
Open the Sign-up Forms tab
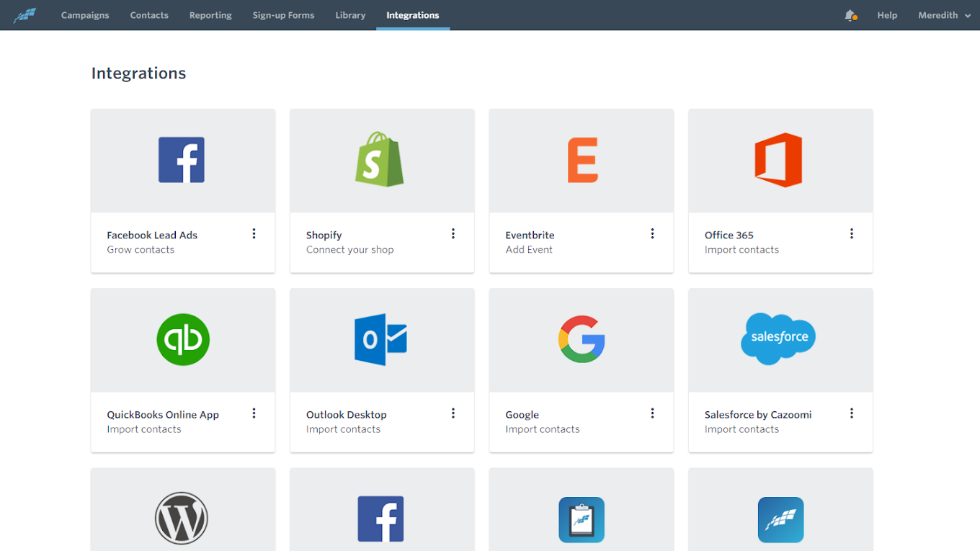283,15
